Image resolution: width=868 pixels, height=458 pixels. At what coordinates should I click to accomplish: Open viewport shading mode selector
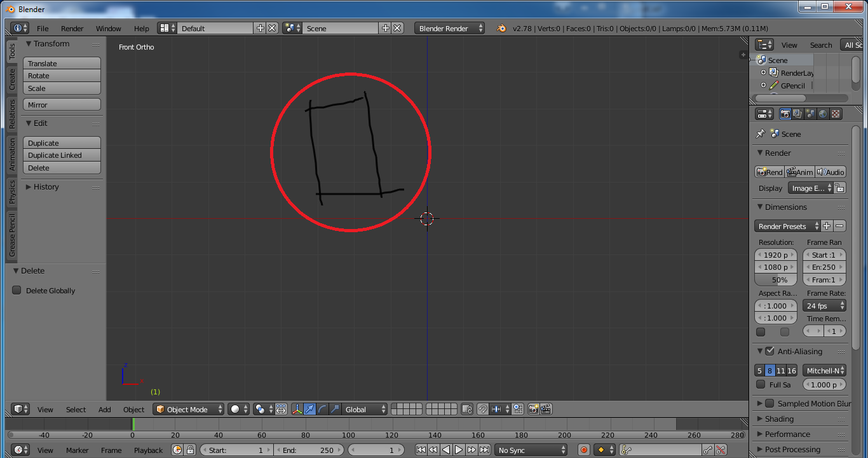coord(238,409)
